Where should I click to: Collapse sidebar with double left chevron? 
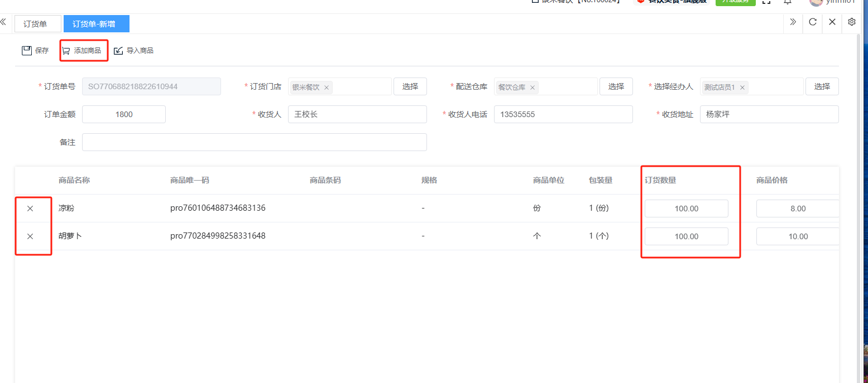(x=3, y=22)
